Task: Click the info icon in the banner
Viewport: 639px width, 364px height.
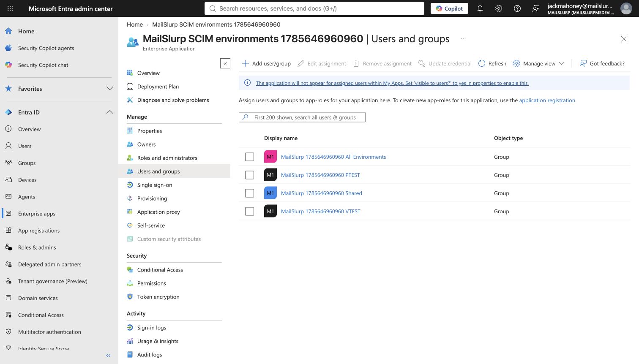Action: pyautogui.click(x=248, y=83)
